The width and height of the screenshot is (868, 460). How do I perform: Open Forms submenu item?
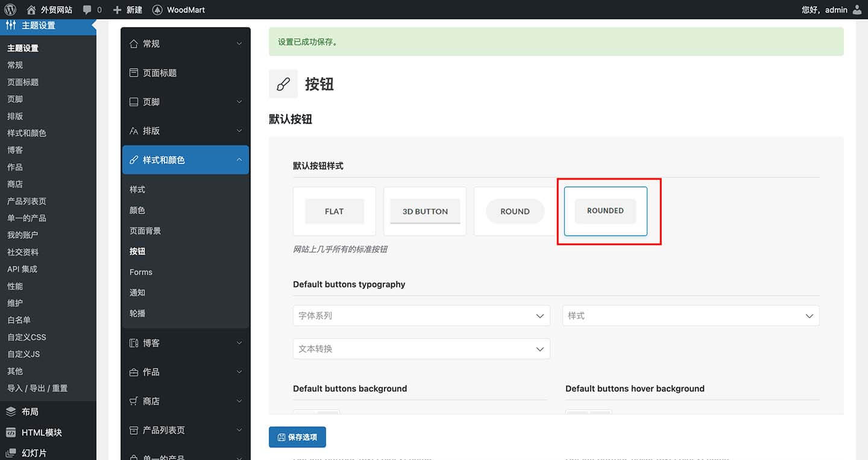click(141, 272)
